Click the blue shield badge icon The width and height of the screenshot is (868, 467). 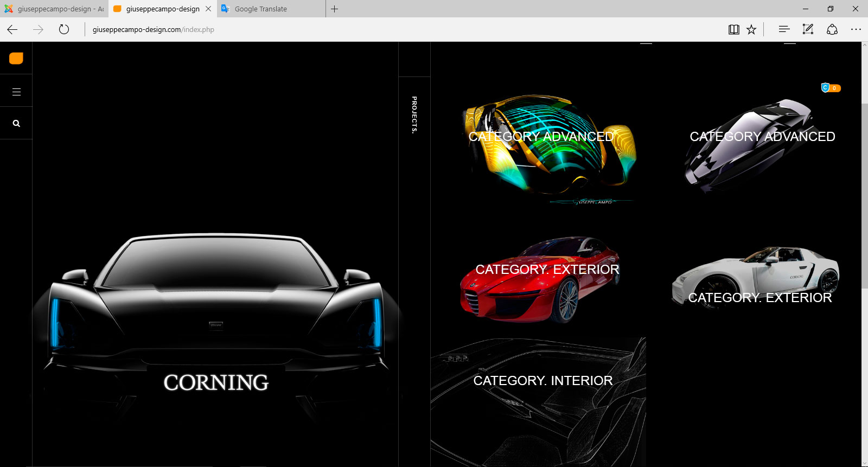[825, 87]
